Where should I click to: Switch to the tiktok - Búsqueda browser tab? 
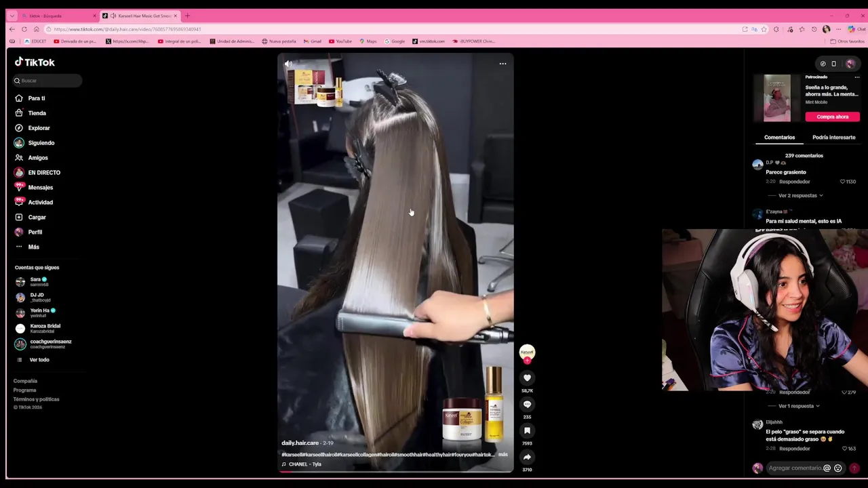[59, 16]
